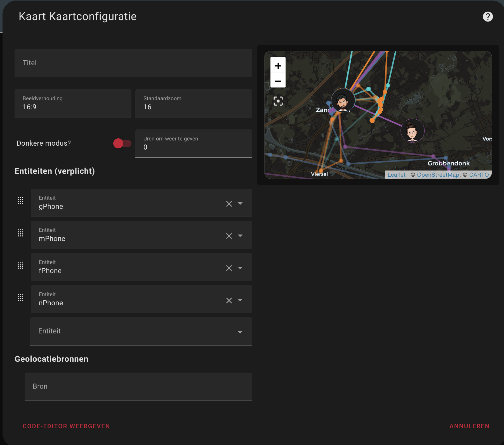Open the OpenStreetMap attribution link
Screen dimensions: 504x445
point(438,175)
